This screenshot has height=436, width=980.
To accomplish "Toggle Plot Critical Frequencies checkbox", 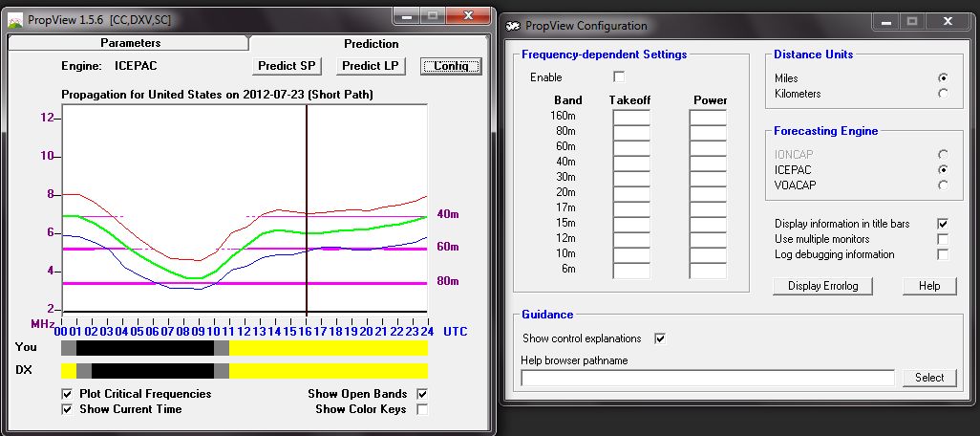I will pyautogui.click(x=67, y=394).
